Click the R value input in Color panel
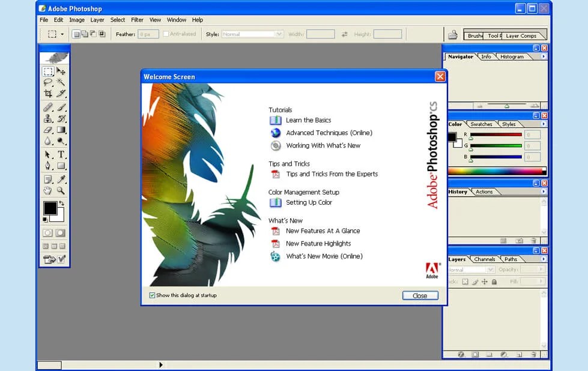This screenshot has width=588, height=371. coord(533,134)
